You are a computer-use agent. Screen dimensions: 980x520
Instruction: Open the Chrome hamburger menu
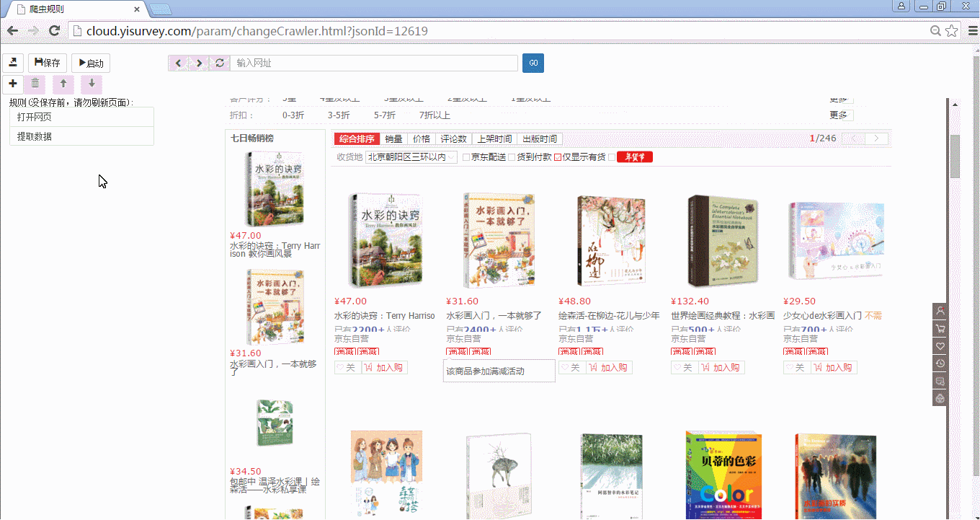(971, 30)
